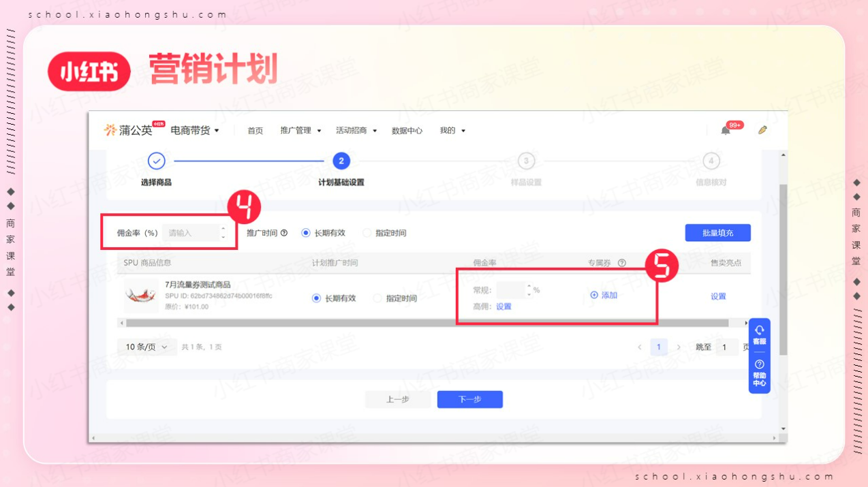The width and height of the screenshot is (868, 487).
Task: Click 添加 to add 专属券
Action: tap(604, 296)
